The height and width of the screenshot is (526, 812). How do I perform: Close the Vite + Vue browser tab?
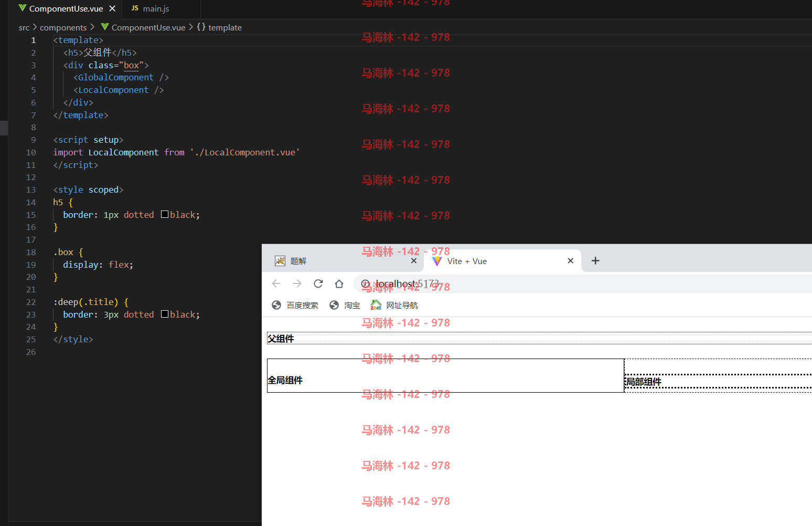point(571,261)
